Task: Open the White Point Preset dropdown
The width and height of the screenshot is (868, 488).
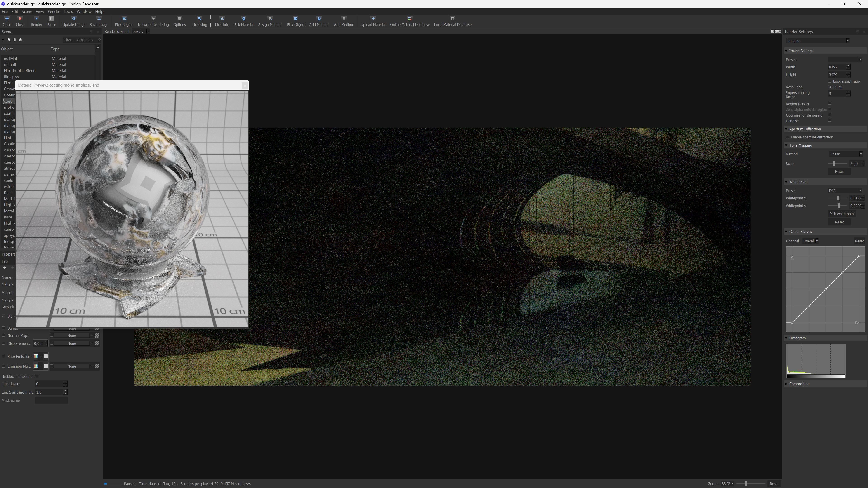Action: coord(845,191)
